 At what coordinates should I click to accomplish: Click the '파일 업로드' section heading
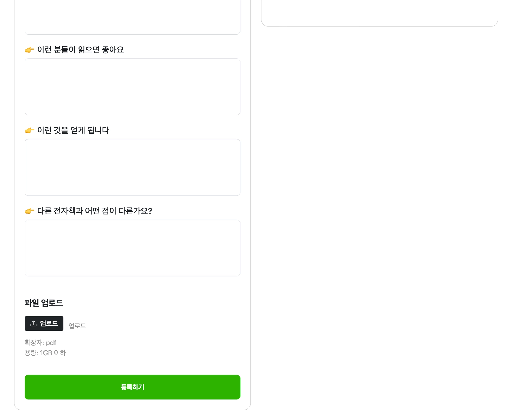tap(44, 303)
